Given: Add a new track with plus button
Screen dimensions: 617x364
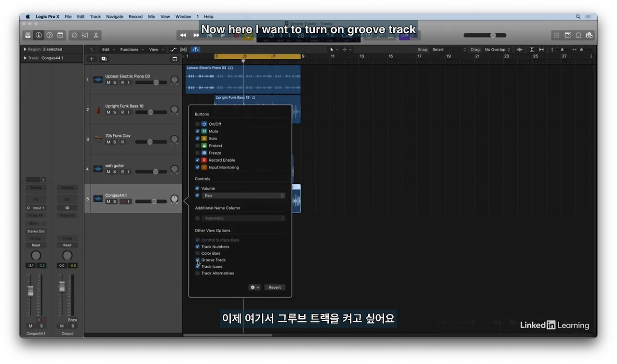Looking at the screenshot, I should 92,59.
